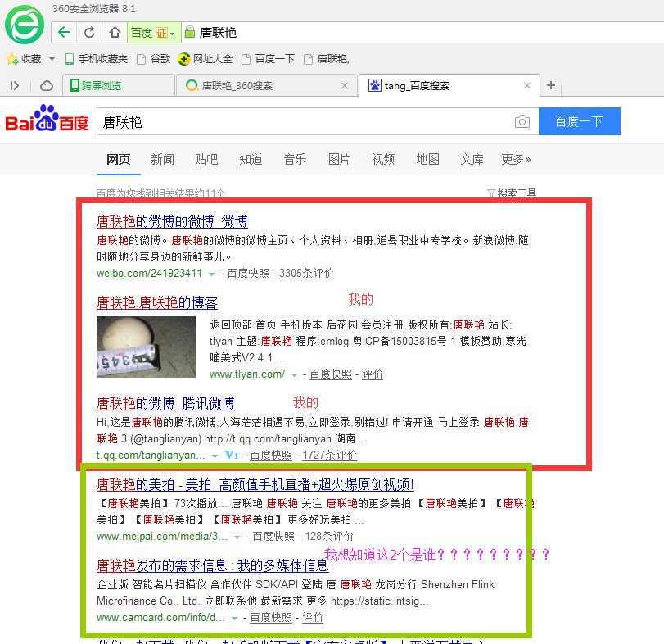Screen dimensions: 664x644
Task: Expand dropdown arrow next to t.qq.com URL
Action: [215, 456]
